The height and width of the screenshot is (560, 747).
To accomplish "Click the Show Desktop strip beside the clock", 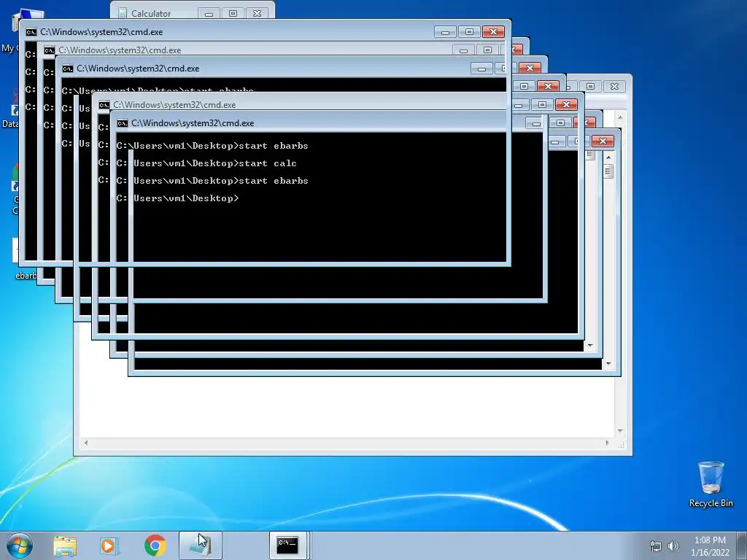I will point(743,545).
